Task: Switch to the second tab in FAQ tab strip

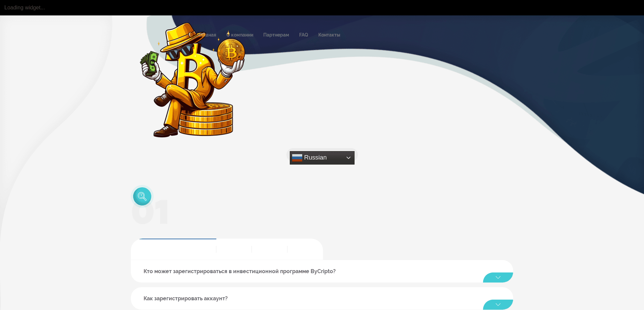Action: [234, 249]
